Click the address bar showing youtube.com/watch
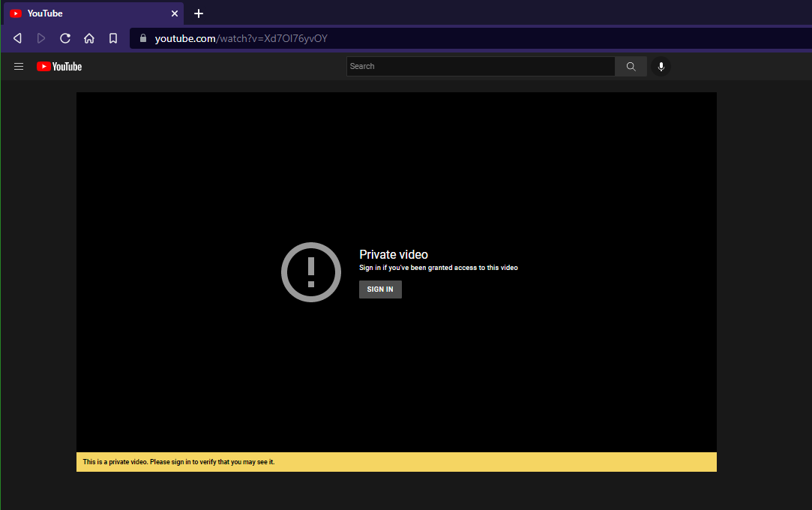The image size is (812, 510). 470,38
